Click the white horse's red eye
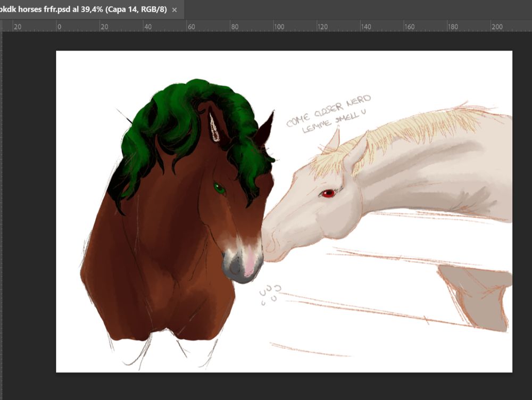This screenshot has width=532, height=400. click(x=328, y=193)
